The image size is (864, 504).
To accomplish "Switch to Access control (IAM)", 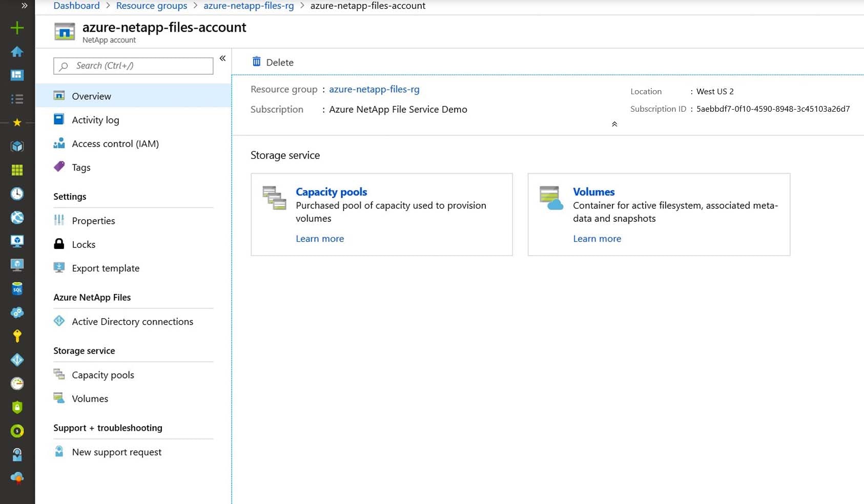I will coord(115,143).
